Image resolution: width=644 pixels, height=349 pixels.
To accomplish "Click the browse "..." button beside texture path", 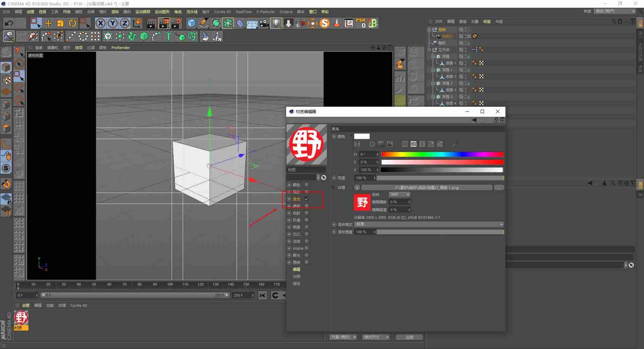I will point(499,188).
